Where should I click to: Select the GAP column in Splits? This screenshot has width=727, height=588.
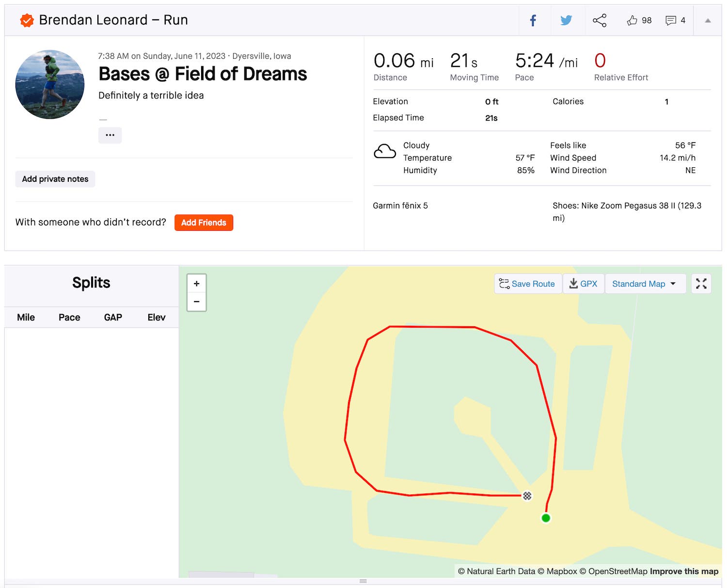[112, 317]
